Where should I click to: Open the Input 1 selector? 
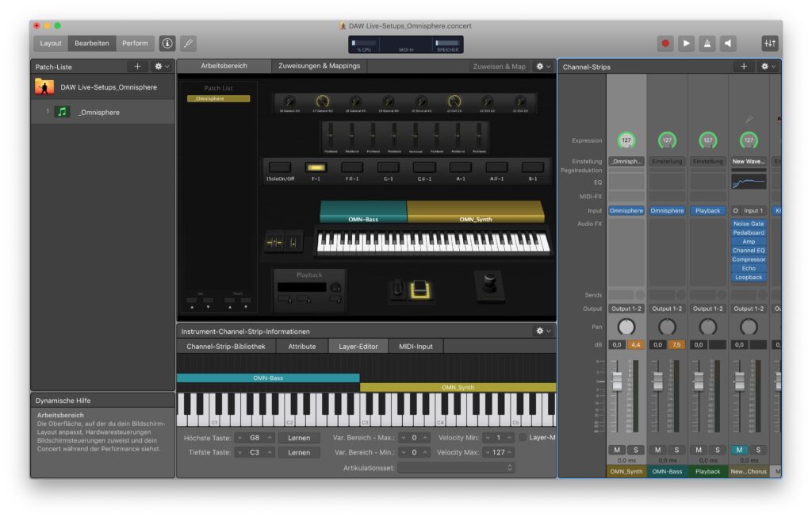click(753, 210)
